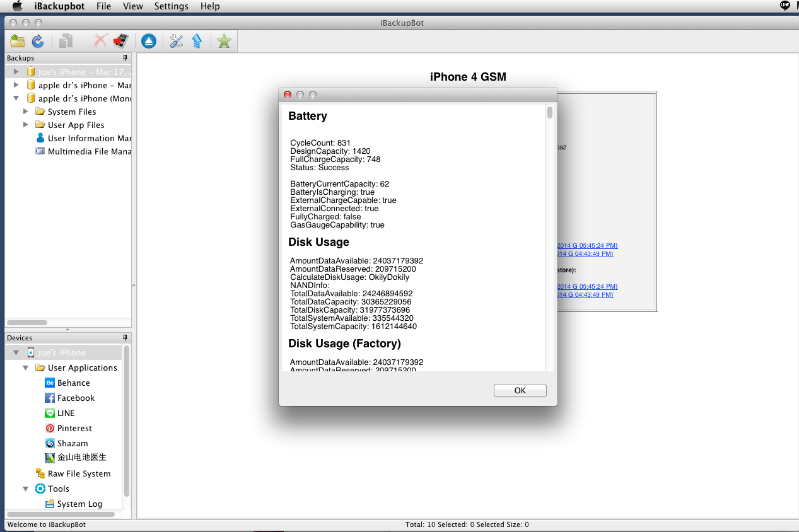Click the 'Battery' heading in dialog
Viewport: 799px width, 532px height.
[x=308, y=116]
